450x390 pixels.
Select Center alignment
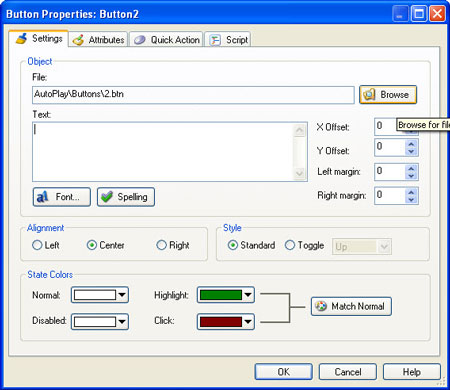point(106,245)
